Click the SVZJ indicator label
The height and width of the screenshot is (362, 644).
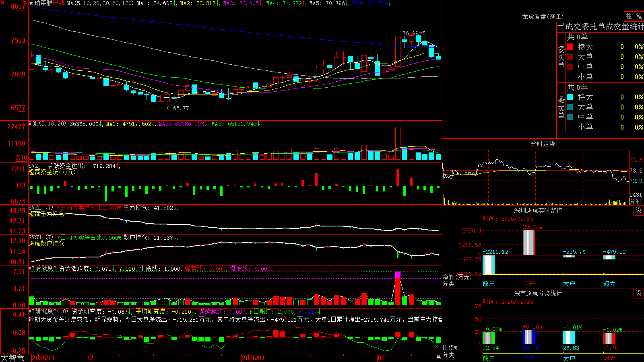coord(35,166)
